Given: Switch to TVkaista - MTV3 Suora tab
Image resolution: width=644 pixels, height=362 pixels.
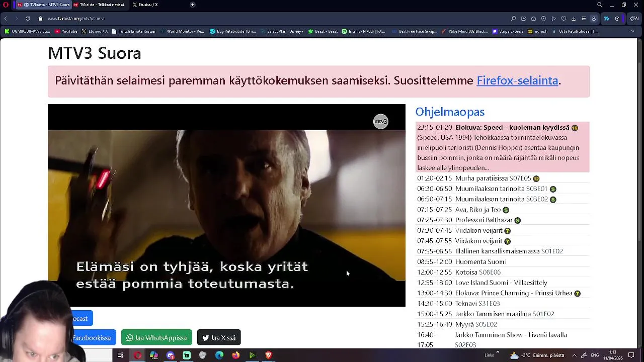Looking at the screenshot, I should click(44, 5).
